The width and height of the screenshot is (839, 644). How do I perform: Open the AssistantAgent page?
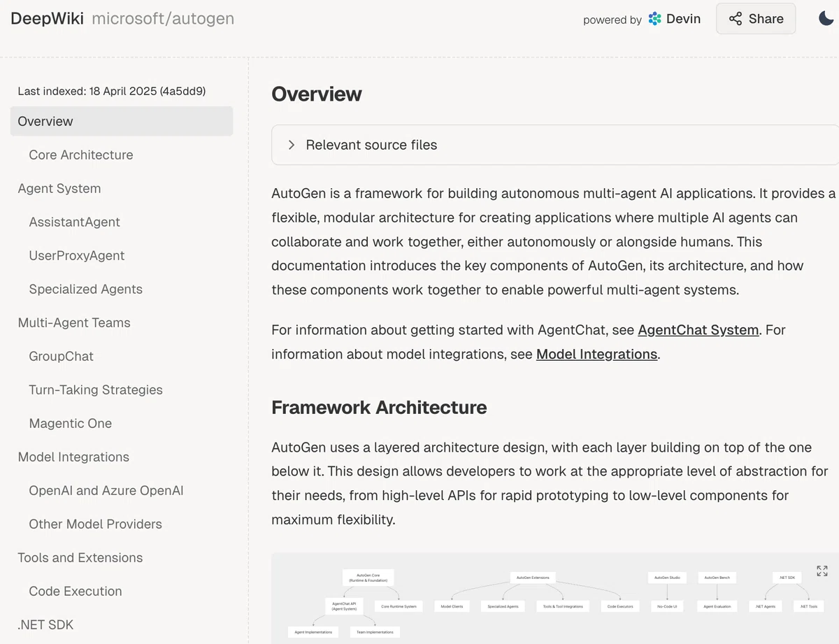75,222
